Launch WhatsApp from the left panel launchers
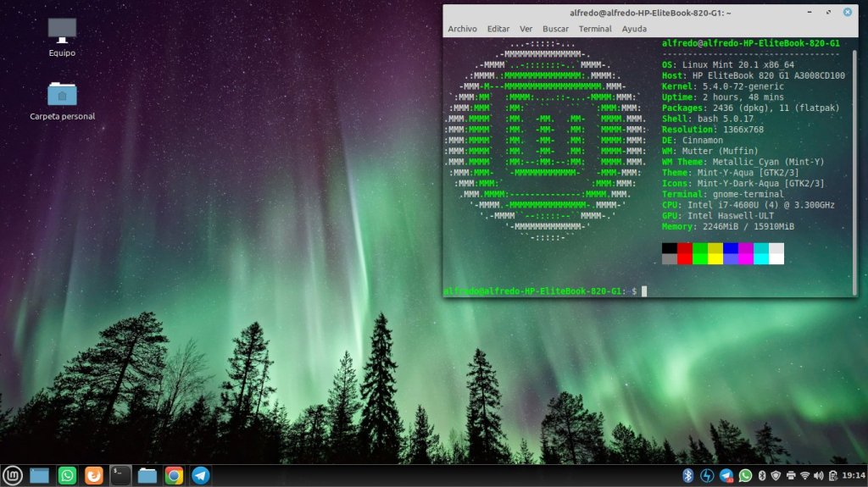The height and width of the screenshot is (487, 868). (x=67, y=475)
